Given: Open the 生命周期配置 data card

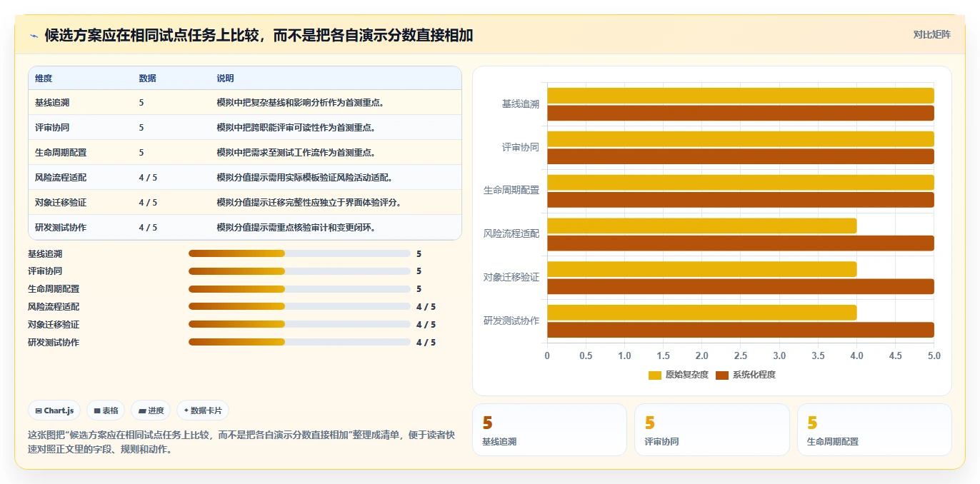Looking at the screenshot, I should pyautogui.click(x=874, y=430).
